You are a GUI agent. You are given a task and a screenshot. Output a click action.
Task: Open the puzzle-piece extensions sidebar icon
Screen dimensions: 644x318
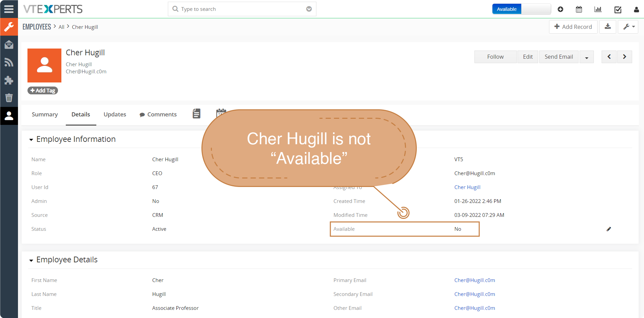[x=9, y=80]
